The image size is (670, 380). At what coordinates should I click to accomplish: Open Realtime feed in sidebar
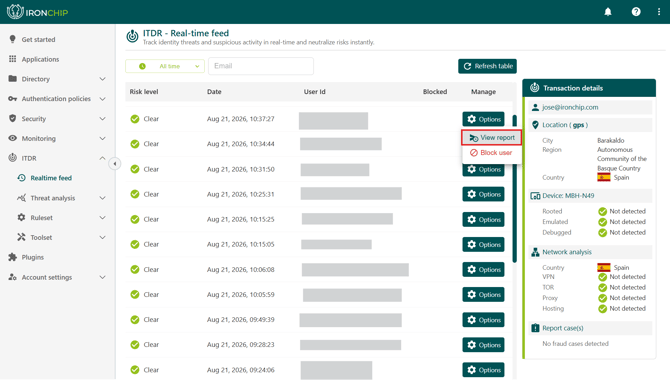(x=51, y=178)
